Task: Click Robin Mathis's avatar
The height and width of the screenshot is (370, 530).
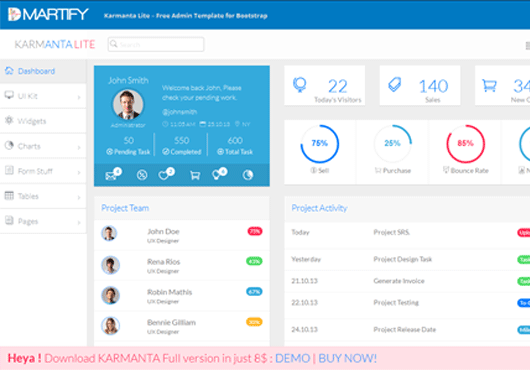Action: [x=110, y=295]
